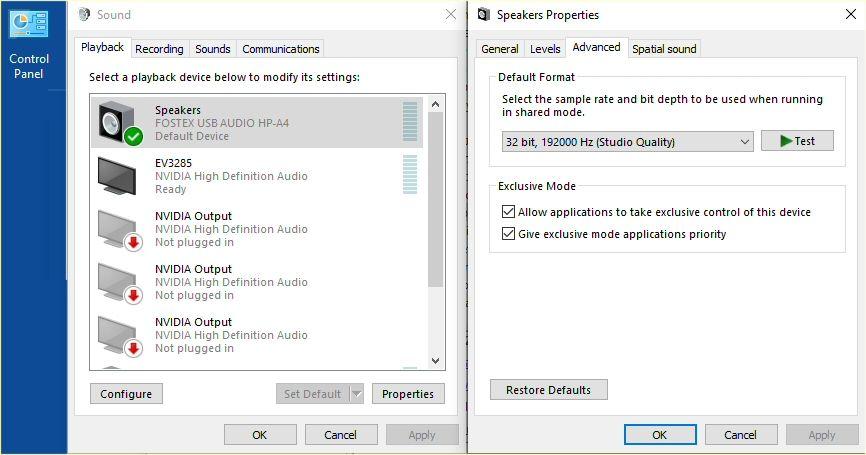Click the device list scroll up arrow
The image size is (866, 455).
435,104
